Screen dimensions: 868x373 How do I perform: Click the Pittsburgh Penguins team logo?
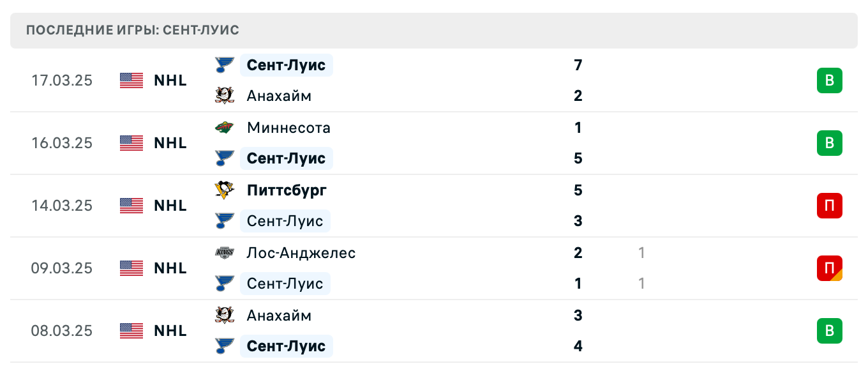coord(224,190)
